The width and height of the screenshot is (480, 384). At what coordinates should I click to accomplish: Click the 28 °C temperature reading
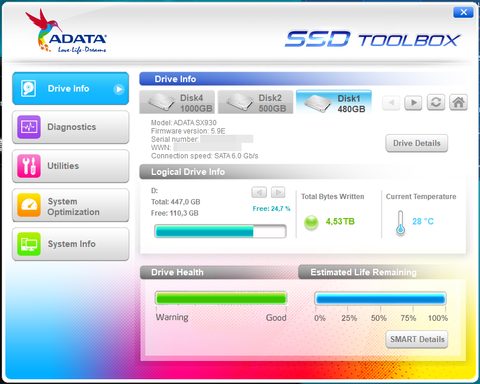[423, 221]
